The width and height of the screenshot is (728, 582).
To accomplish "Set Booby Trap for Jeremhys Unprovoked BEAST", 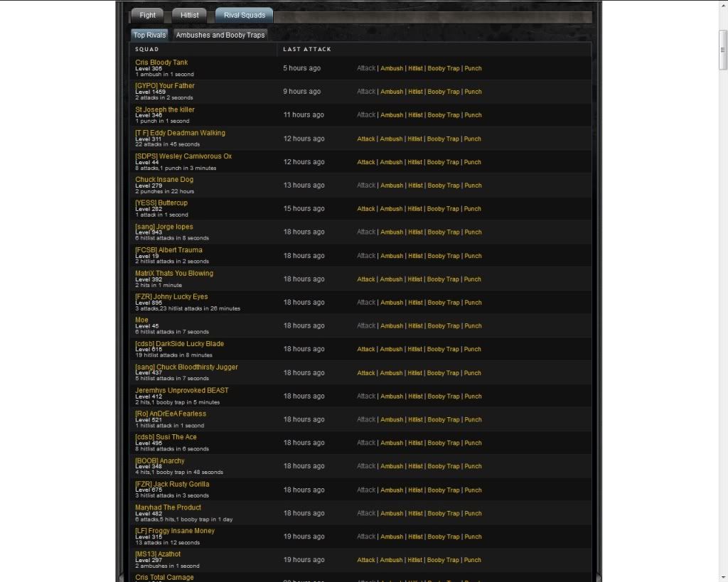I will [444, 396].
